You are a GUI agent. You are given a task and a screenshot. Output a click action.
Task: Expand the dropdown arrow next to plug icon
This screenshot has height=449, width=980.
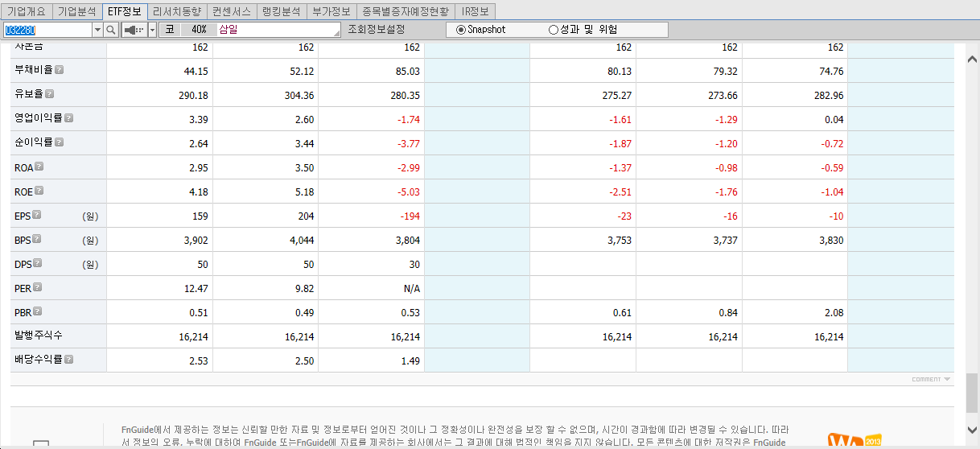(x=153, y=30)
